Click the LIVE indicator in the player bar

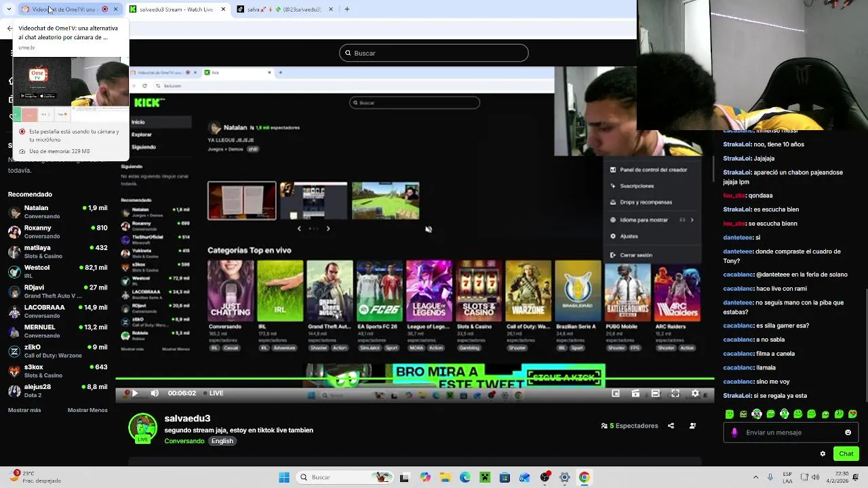click(x=212, y=393)
